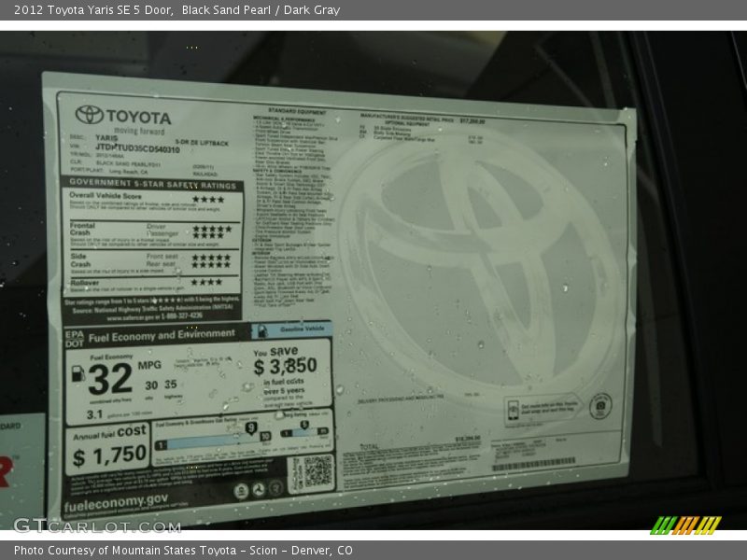Screen dimensions: 747x560
Task: Click the EPA icon next to fueleconomy.gov
Action: [x=241, y=489]
